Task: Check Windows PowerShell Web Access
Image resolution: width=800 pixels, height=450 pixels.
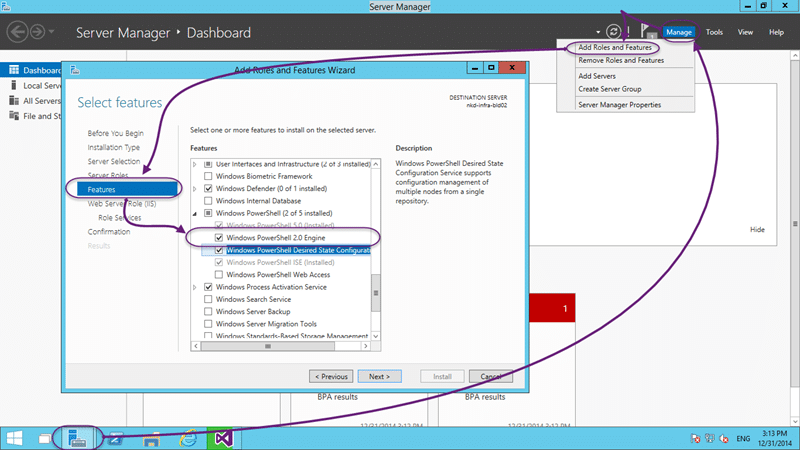Action: [x=219, y=274]
